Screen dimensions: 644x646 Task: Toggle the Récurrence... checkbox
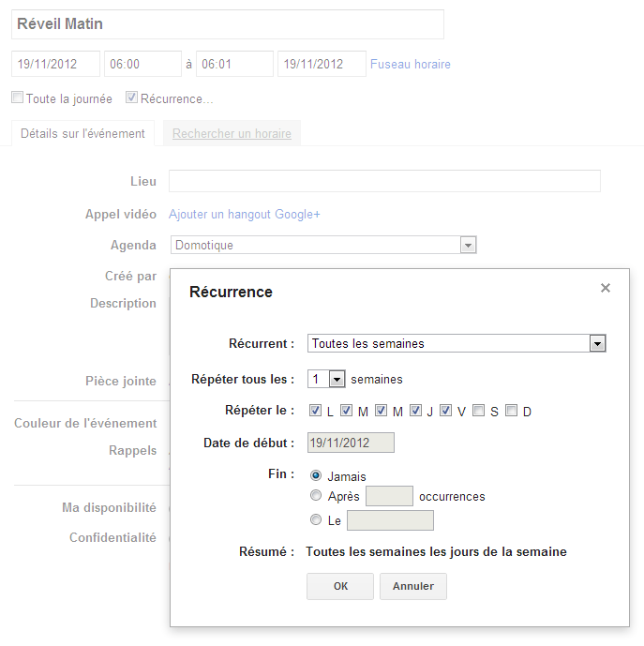pyautogui.click(x=131, y=98)
